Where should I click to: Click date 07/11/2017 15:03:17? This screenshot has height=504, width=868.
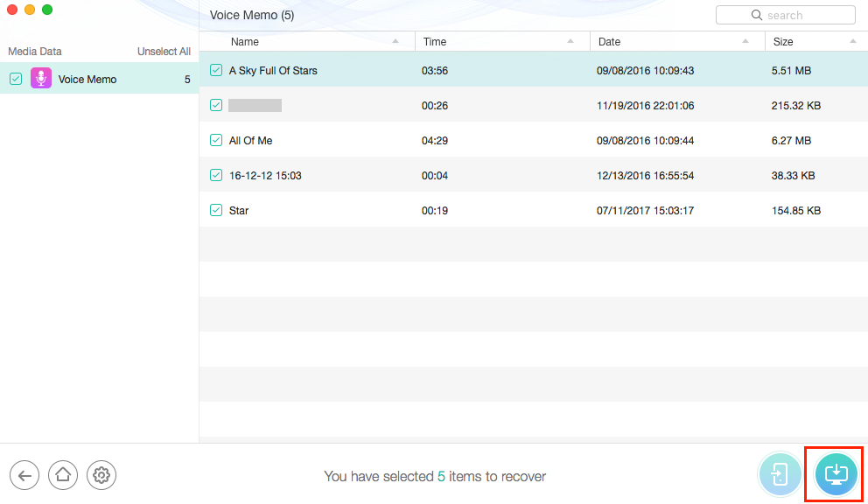click(x=645, y=211)
